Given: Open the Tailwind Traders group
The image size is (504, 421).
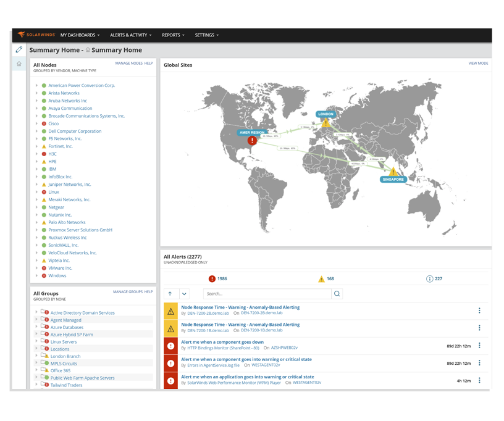Looking at the screenshot, I should click(66, 385).
